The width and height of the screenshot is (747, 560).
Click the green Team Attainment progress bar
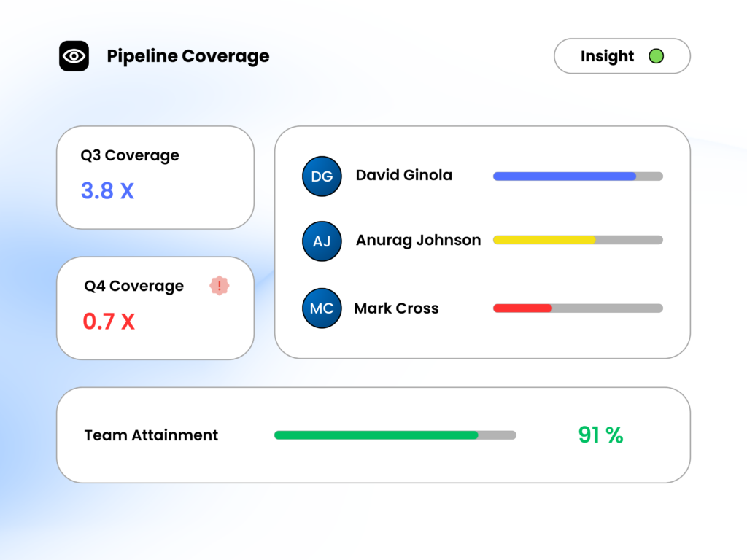(376, 435)
